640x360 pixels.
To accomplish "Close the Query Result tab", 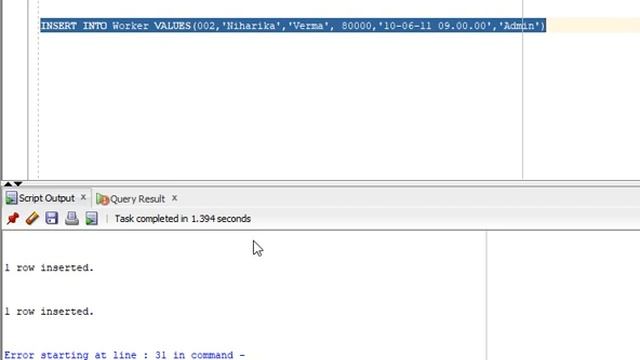I will point(174,198).
